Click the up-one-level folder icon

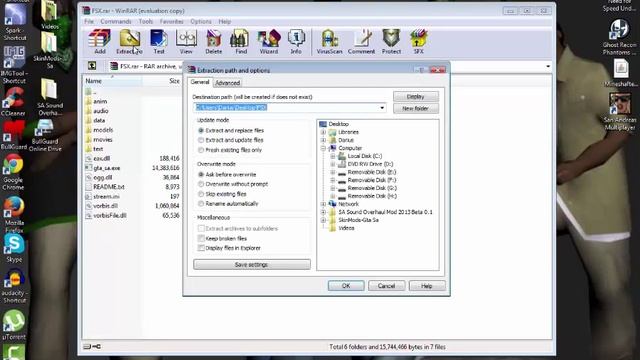pos(92,66)
